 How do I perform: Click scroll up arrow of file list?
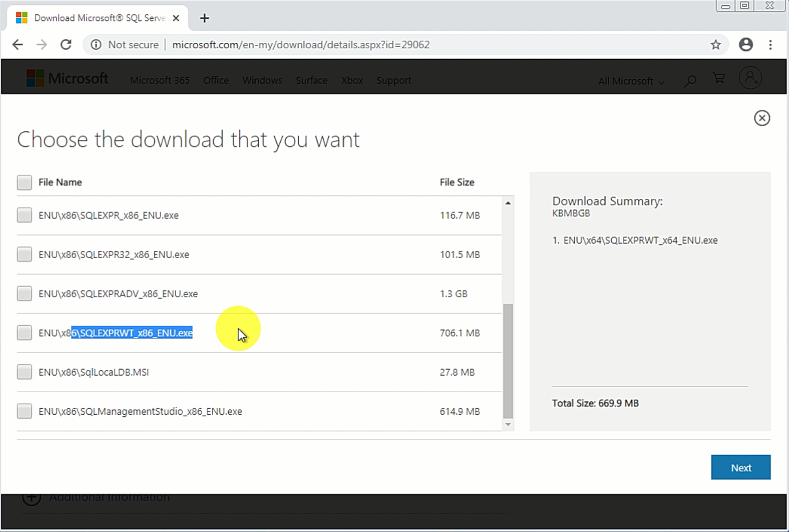pos(508,203)
